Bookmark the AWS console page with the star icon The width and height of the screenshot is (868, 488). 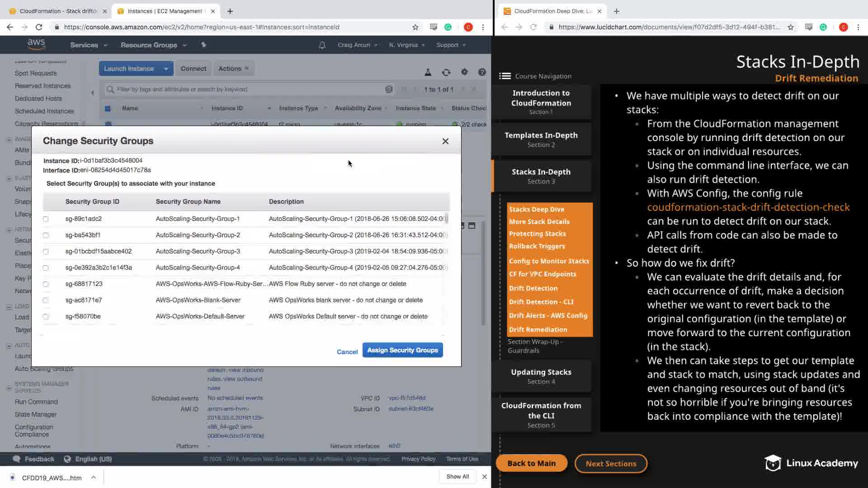click(x=415, y=27)
